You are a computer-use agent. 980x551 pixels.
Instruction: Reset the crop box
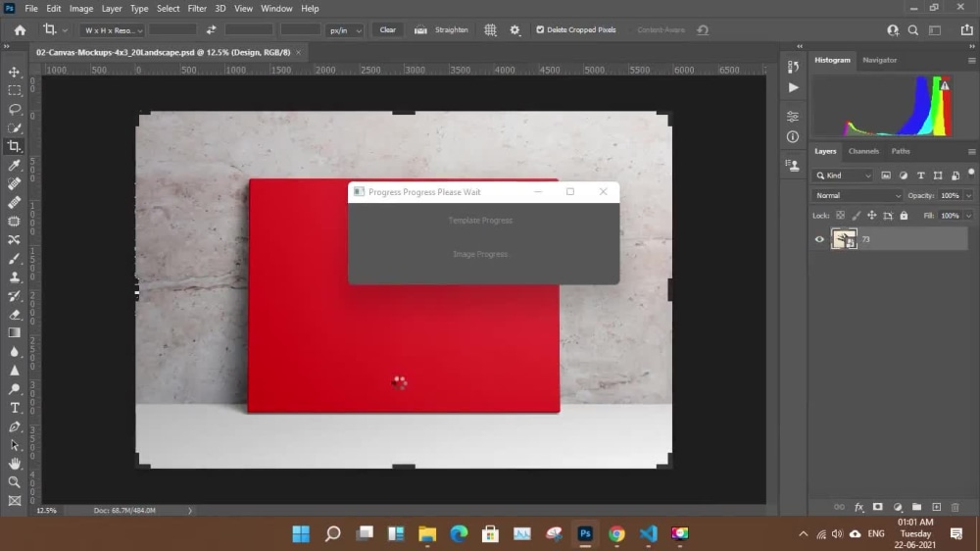(703, 30)
